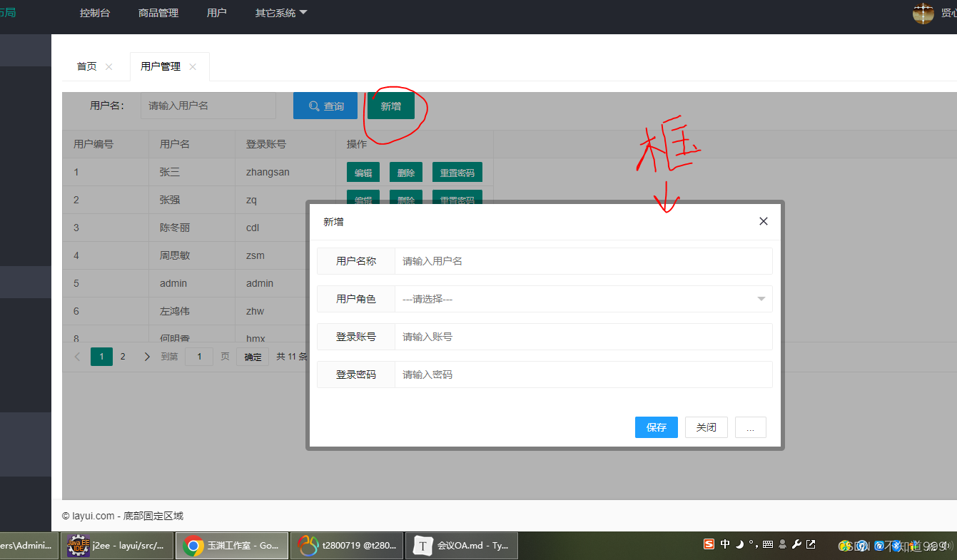Screen dimensions: 957x560
Task: Focus the 用户名称 input in the dialog
Action: pyautogui.click(x=584, y=261)
